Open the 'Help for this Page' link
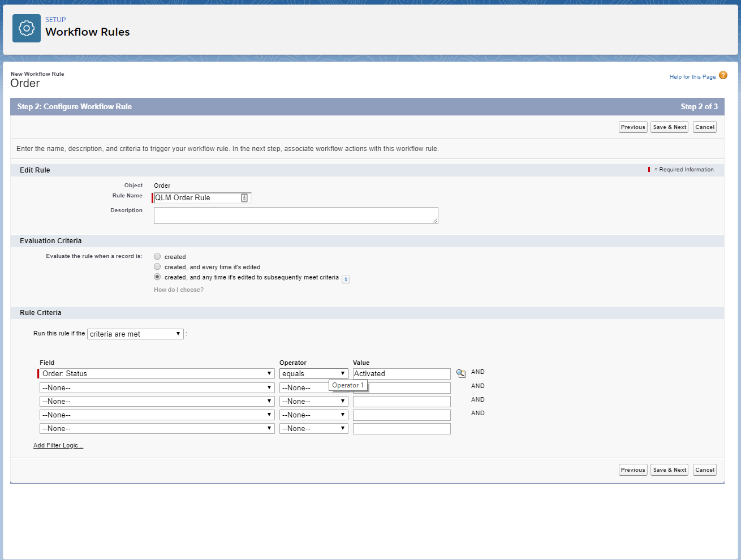 click(692, 77)
